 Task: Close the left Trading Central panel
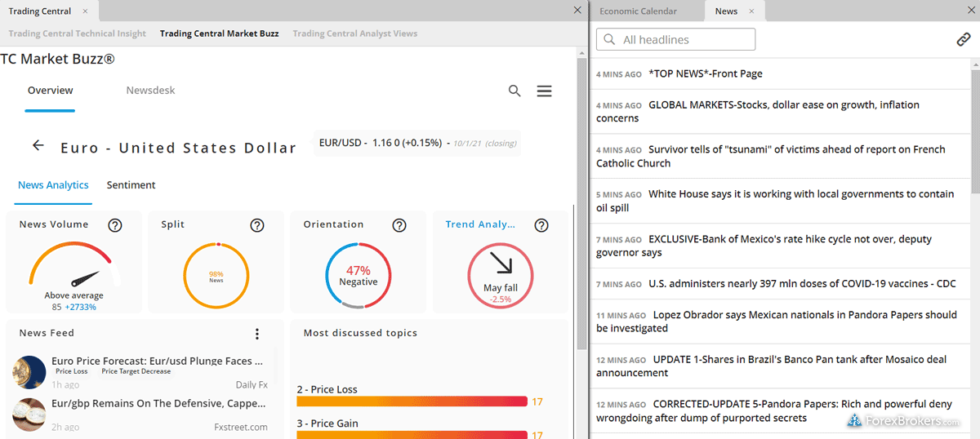[x=578, y=11]
